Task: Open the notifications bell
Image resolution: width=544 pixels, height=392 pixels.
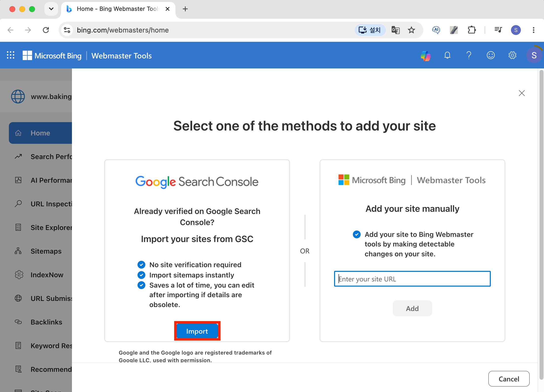Action: pos(447,55)
